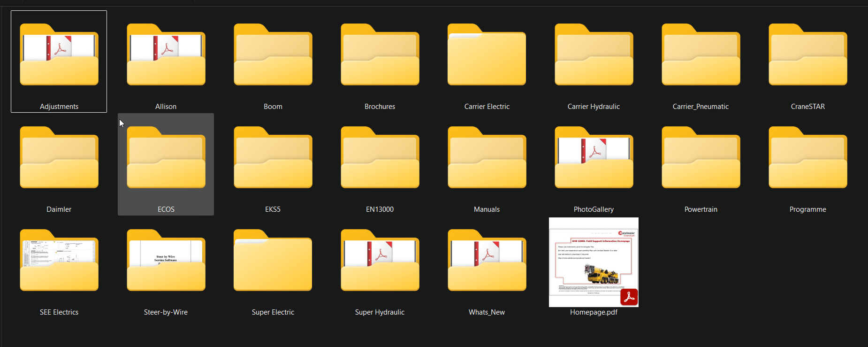868x347 pixels.
Task: Click the Daimler name label
Action: (59, 209)
